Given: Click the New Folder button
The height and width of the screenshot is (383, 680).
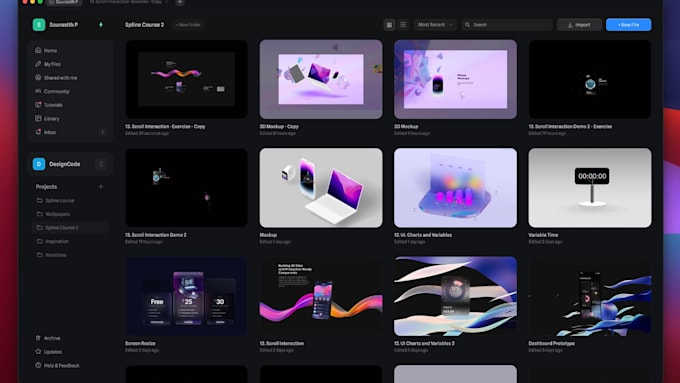Looking at the screenshot, I should tap(188, 25).
